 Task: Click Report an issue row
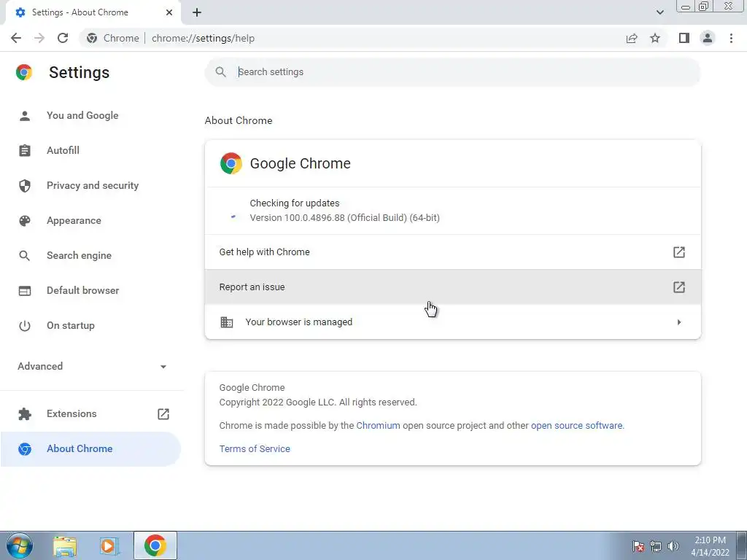click(x=452, y=287)
